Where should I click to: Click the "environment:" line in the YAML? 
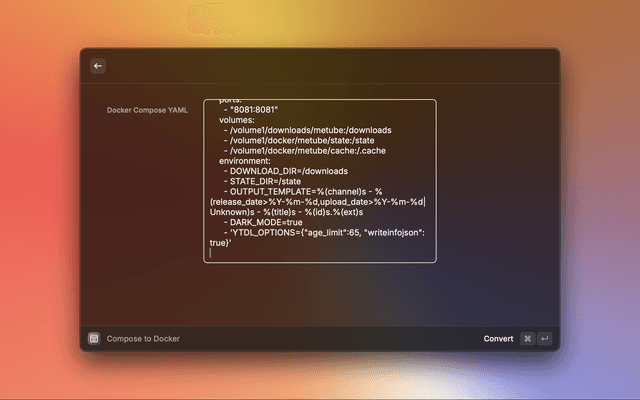248,161
